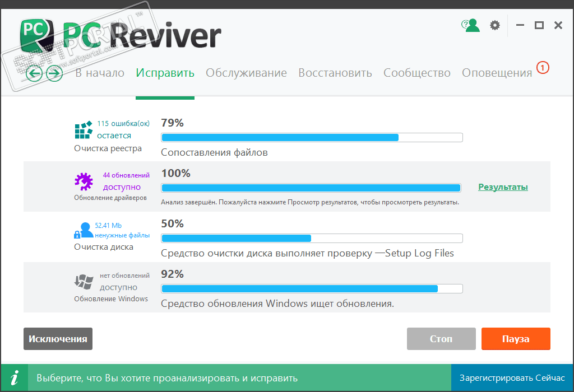Go to the Восстановить tab
The image size is (574, 392).
[x=335, y=73]
